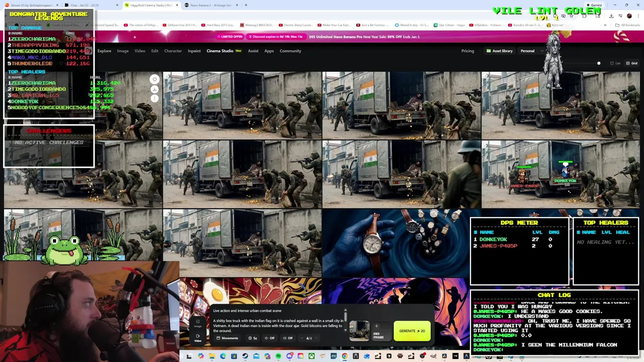Open the All Bookmarks folder

tap(628, 25)
